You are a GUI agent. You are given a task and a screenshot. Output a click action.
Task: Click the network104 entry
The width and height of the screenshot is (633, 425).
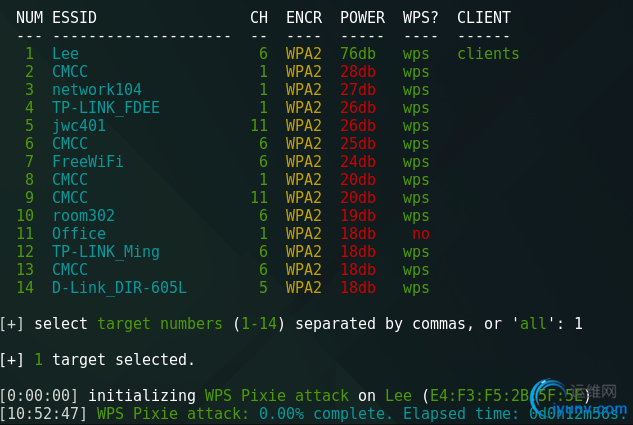90,89
